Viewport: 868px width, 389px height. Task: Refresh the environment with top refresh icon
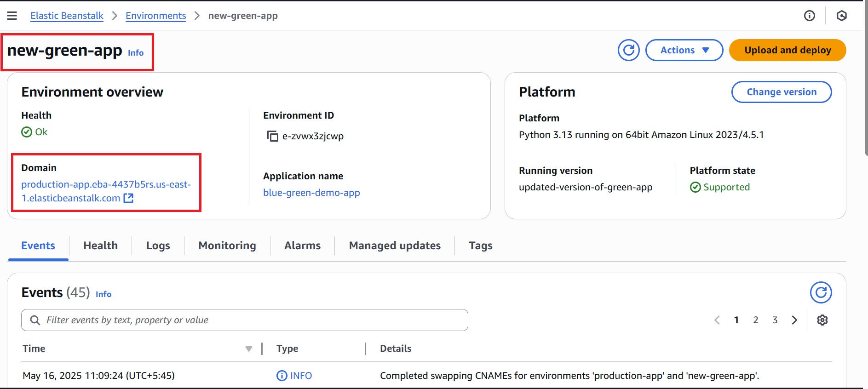tap(628, 50)
